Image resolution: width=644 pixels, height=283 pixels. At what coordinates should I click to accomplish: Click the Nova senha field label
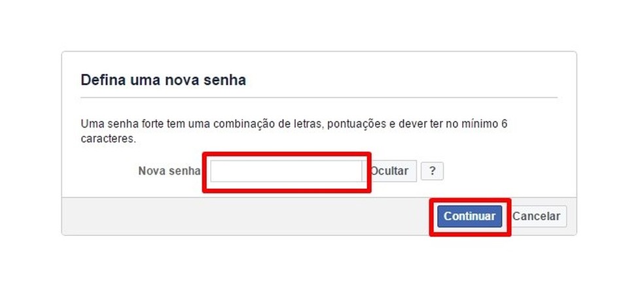tap(169, 171)
